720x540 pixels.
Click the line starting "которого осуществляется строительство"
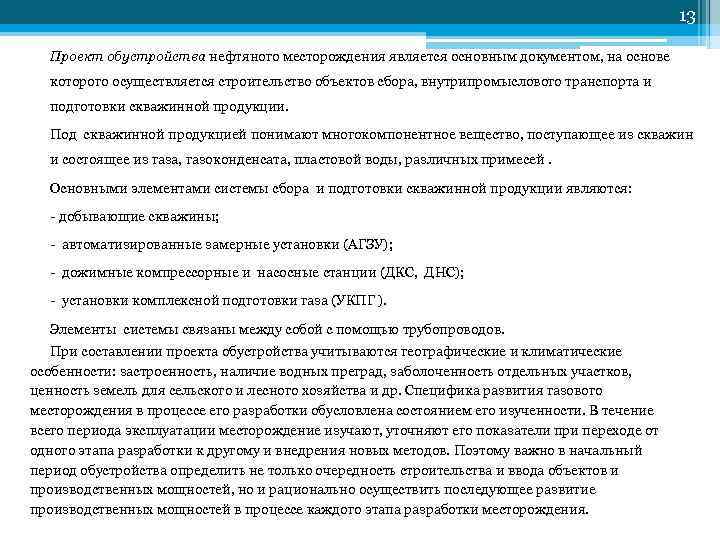(x=350, y=82)
